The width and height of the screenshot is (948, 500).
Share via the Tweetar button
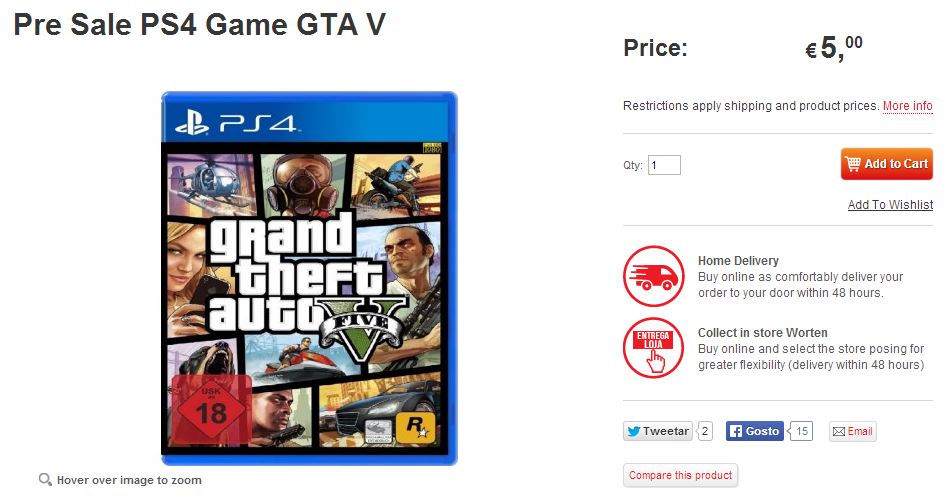pyautogui.click(x=657, y=431)
